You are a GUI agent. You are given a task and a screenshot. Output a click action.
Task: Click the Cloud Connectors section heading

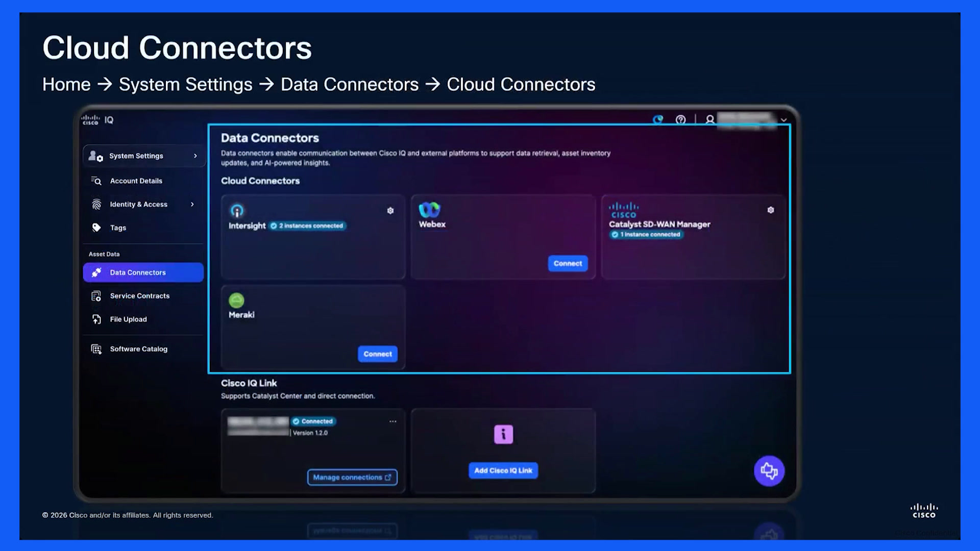[x=260, y=181]
